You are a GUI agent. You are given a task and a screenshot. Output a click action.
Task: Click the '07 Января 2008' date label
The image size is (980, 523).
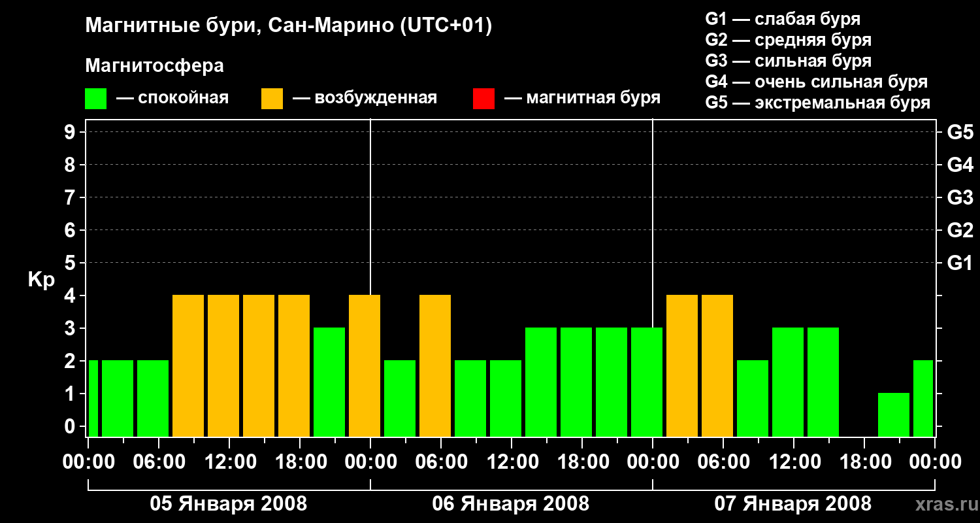tap(793, 504)
